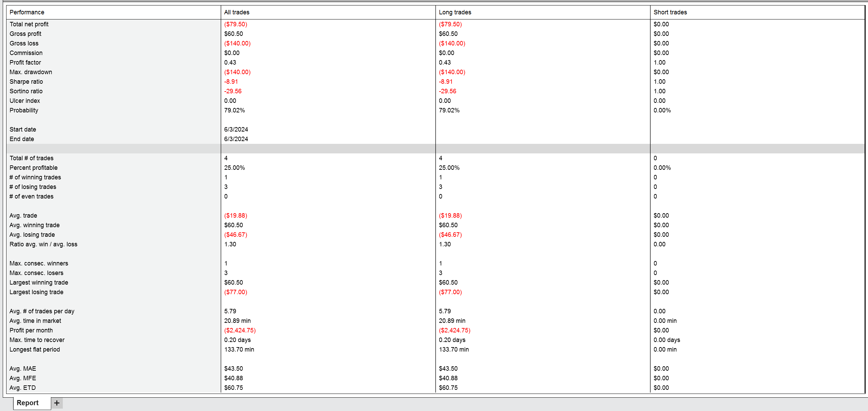Click All trades 133.70 min value

pyautogui.click(x=239, y=350)
